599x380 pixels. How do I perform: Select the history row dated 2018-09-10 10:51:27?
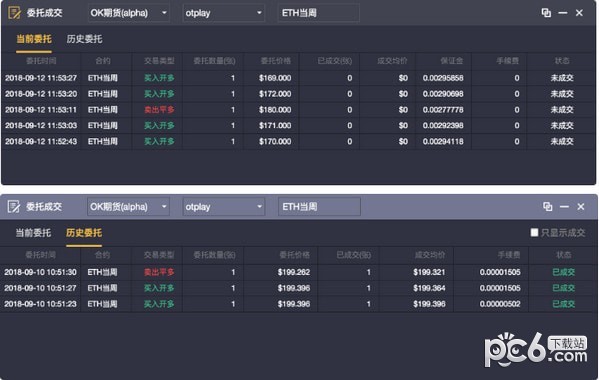[299, 288]
